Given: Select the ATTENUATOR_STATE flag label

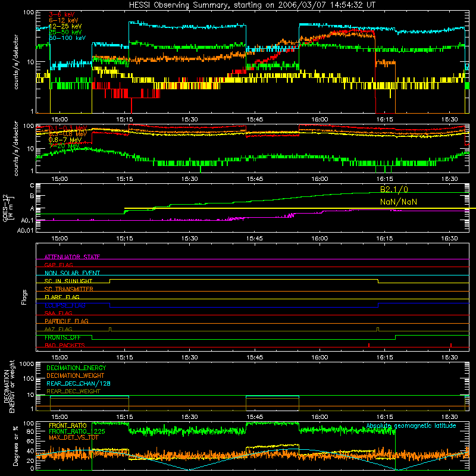Looking at the screenshot, I should (72, 257).
